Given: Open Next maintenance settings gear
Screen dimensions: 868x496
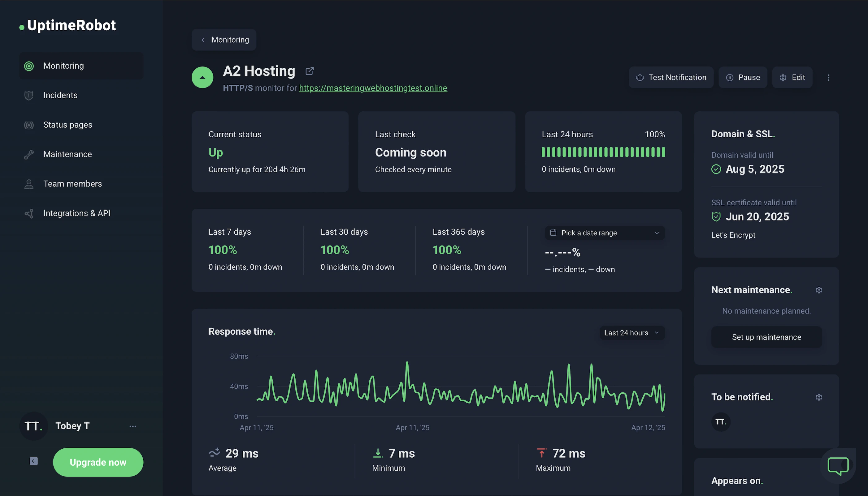Looking at the screenshot, I should [819, 290].
